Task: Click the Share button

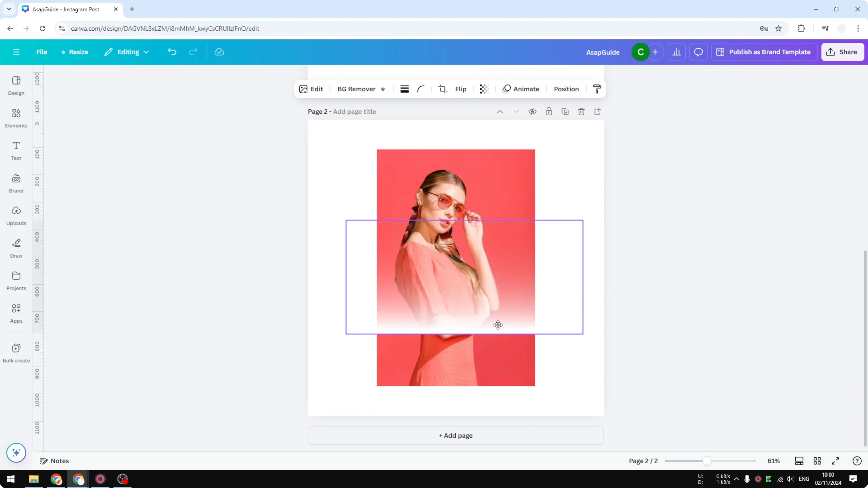Action: (x=842, y=52)
